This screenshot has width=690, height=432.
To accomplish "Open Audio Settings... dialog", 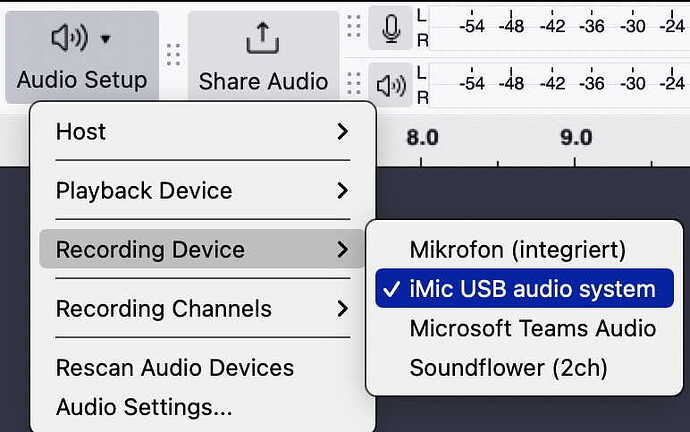I will pos(144,407).
